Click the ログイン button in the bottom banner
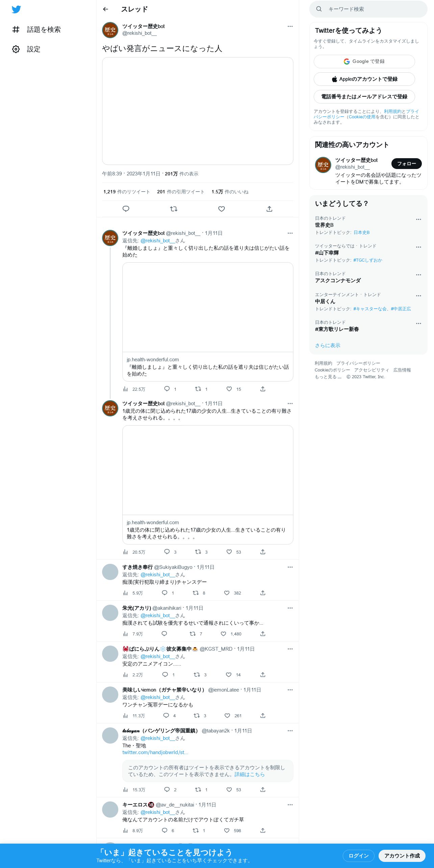Image resolution: width=434 pixels, height=868 pixels. tap(358, 856)
